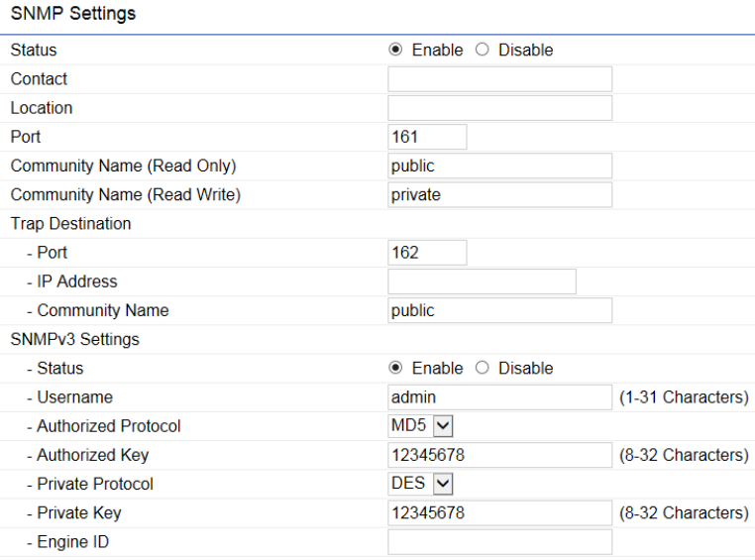Open the Authorized Protocol MD5 dropdown

[x=421, y=426]
